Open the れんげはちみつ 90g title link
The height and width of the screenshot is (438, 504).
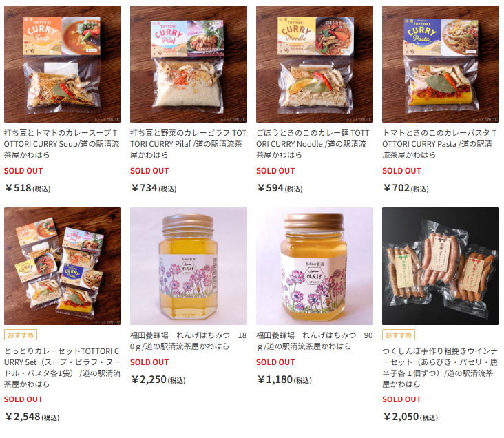(315, 341)
